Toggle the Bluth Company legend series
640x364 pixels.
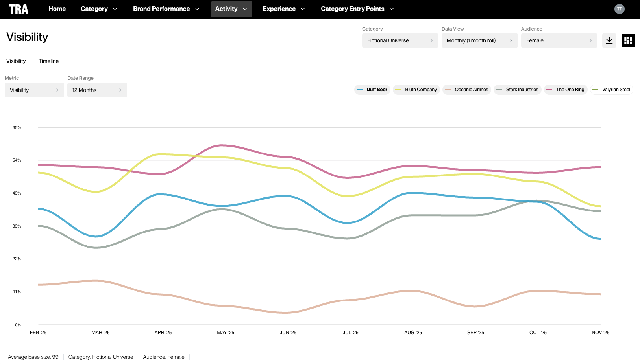416,90
